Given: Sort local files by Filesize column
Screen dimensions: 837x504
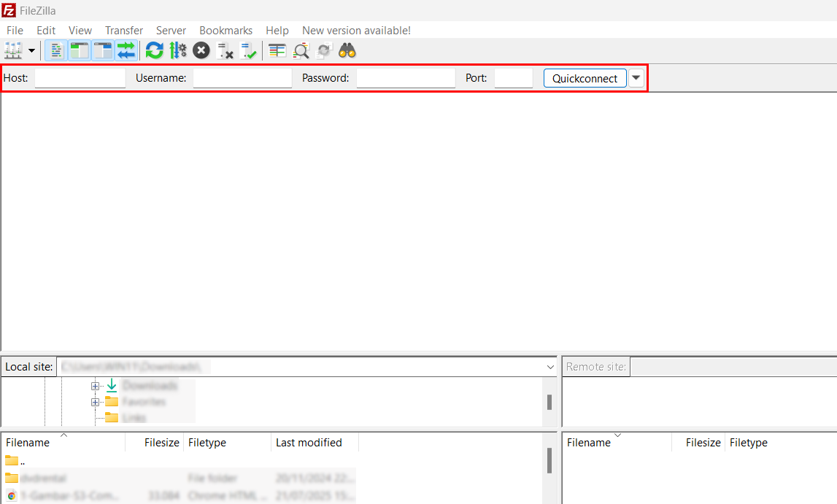Looking at the screenshot, I should (155, 442).
